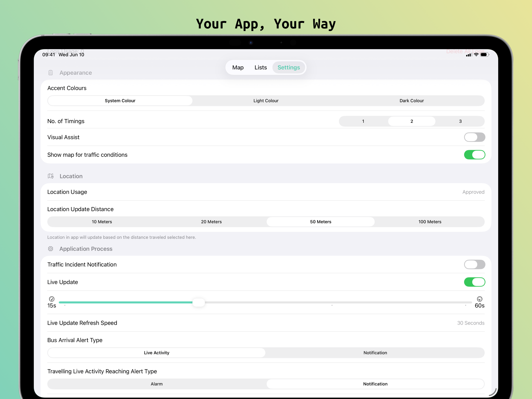Click the Appearance section clipboard icon
This screenshot has height=399, width=532.
[x=50, y=73]
